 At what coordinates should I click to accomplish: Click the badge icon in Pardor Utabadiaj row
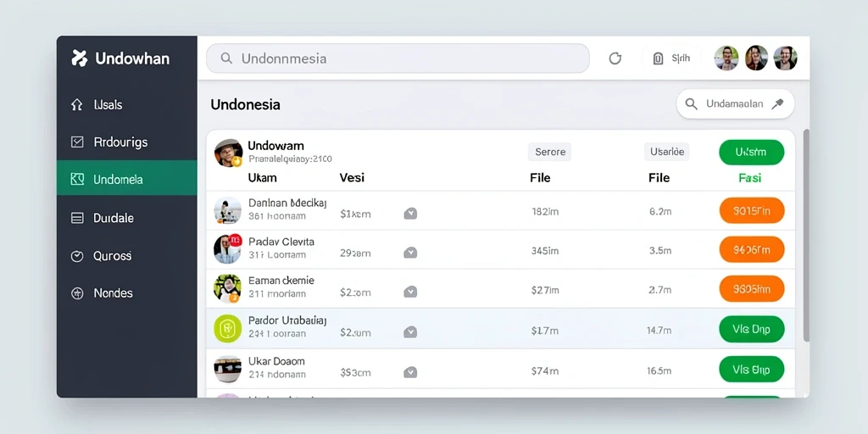[410, 332]
